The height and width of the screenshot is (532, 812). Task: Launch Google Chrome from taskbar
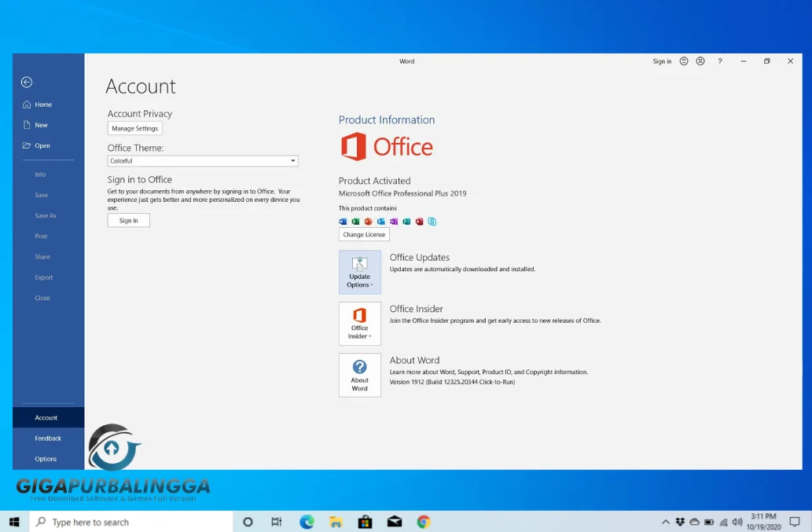424,522
